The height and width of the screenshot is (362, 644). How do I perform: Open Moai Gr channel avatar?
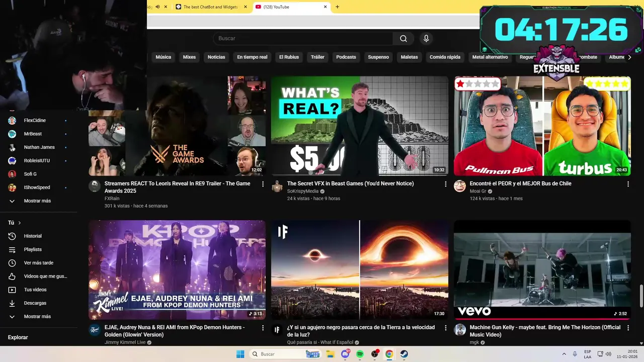460,186
